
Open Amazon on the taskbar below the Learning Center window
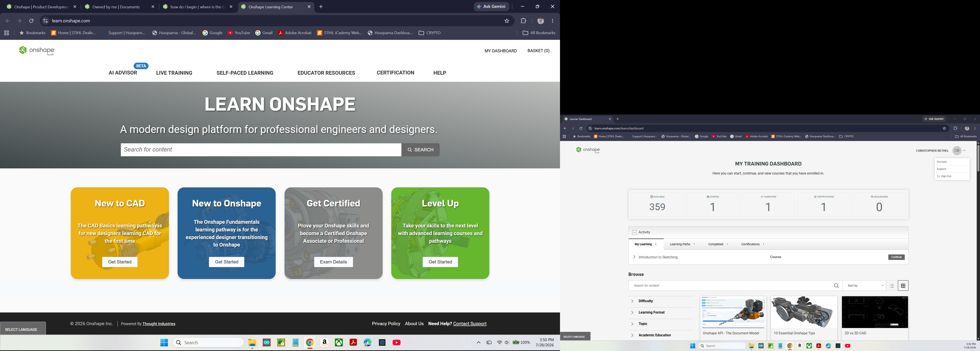(324, 343)
